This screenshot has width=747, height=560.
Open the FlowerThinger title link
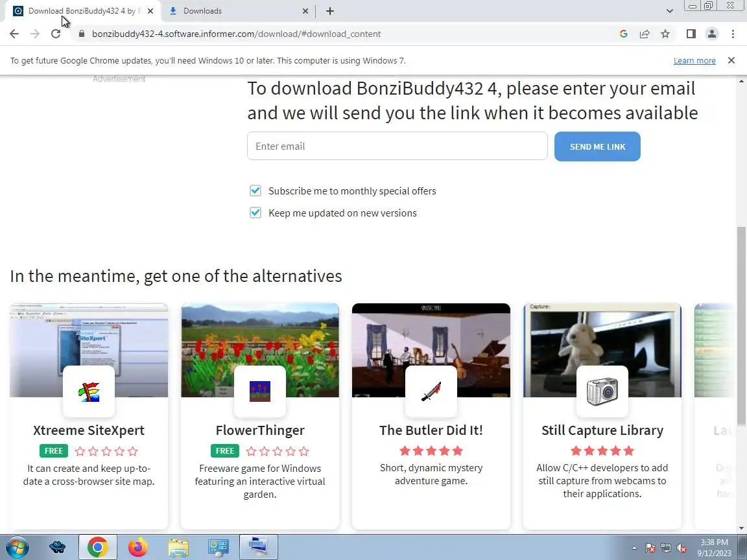click(x=260, y=430)
